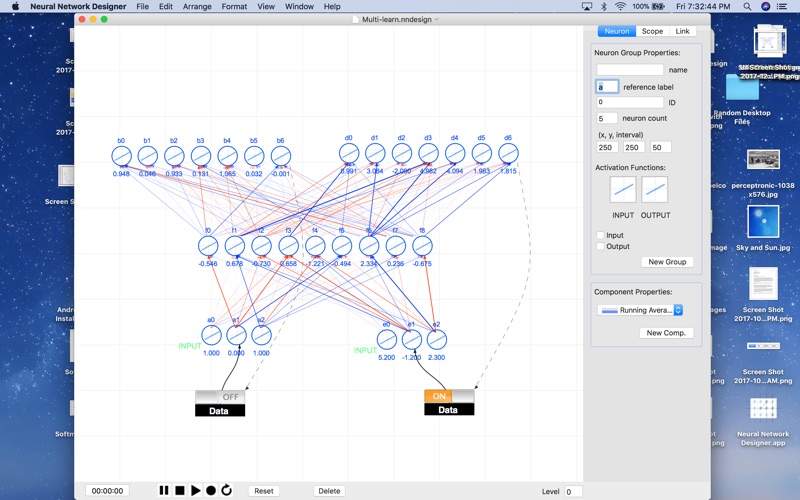Click the circular restart arrow icon
Viewport: 800px width, 500px height.
tap(227, 490)
